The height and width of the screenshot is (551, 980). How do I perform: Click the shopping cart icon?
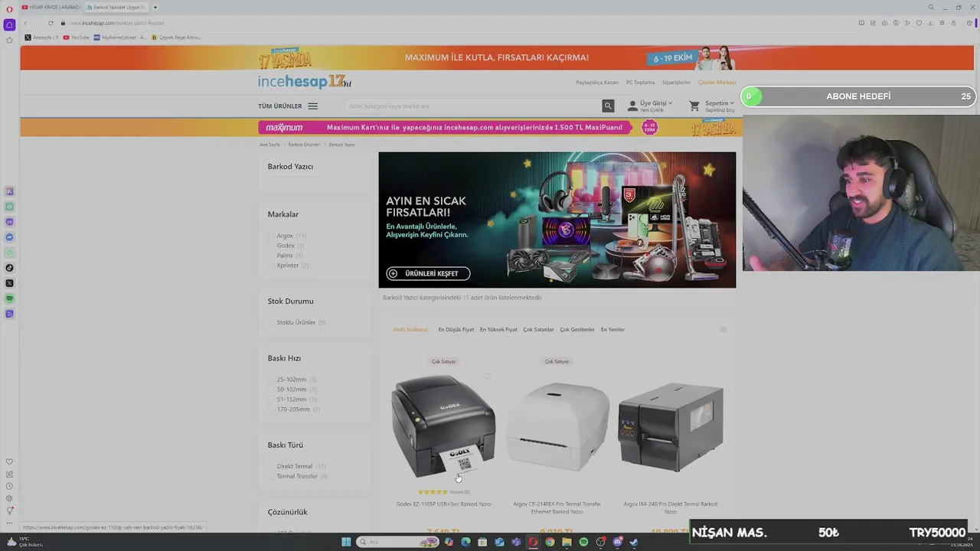pos(694,106)
